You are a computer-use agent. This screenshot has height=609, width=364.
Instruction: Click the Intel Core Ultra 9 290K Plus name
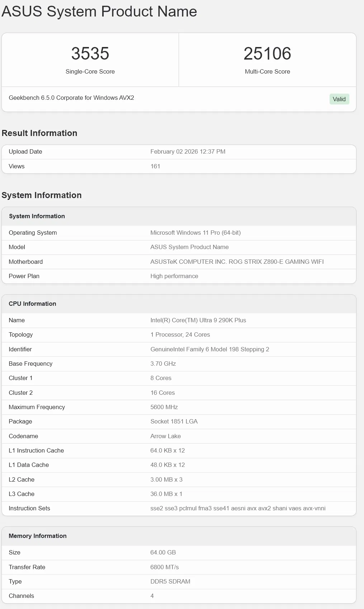(x=198, y=320)
